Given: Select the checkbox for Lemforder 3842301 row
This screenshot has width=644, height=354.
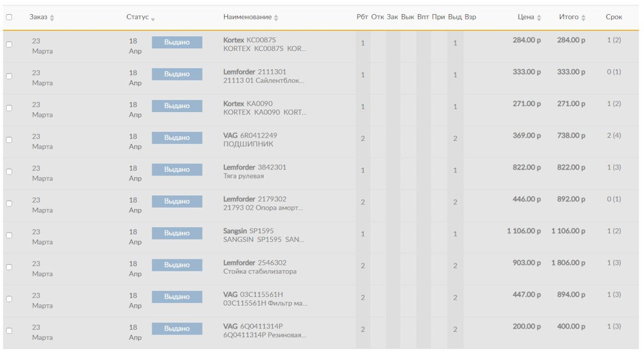Looking at the screenshot, I should tap(9, 172).
